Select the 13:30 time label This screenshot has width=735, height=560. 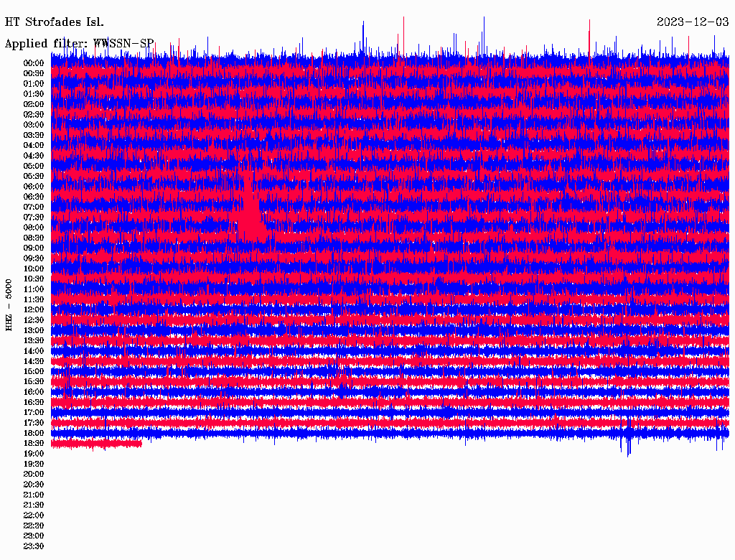(34, 341)
